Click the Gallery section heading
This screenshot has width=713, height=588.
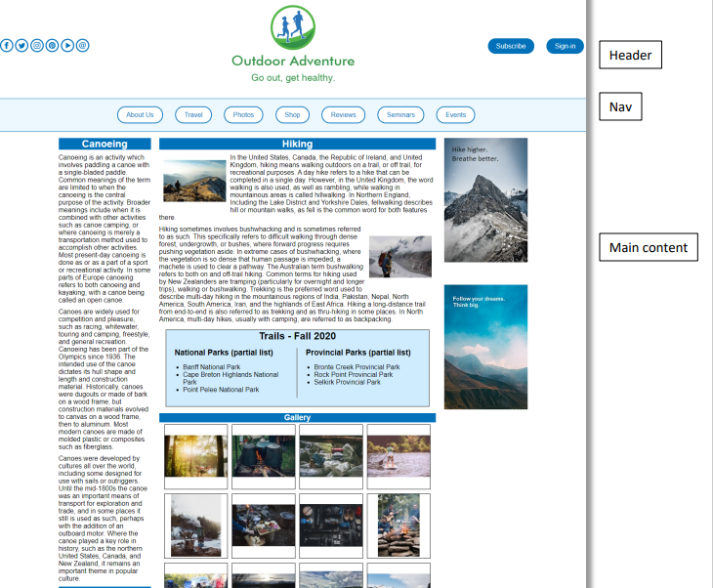[297, 417]
